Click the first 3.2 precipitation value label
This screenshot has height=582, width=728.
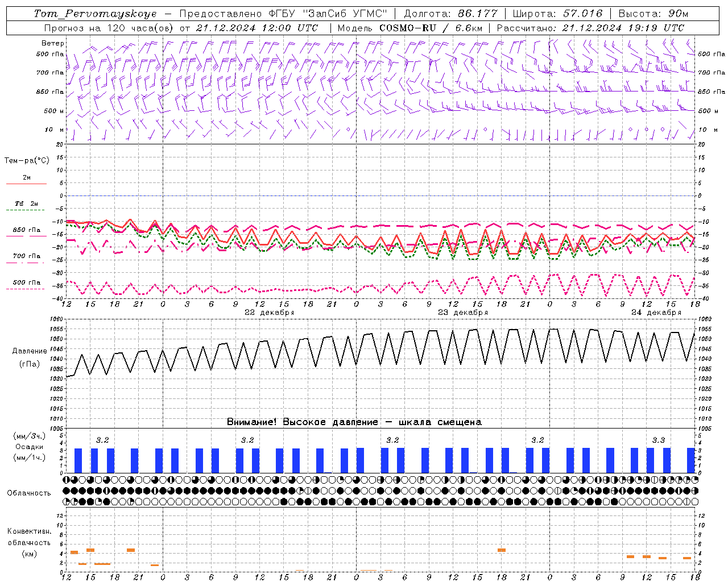tap(102, 440)
